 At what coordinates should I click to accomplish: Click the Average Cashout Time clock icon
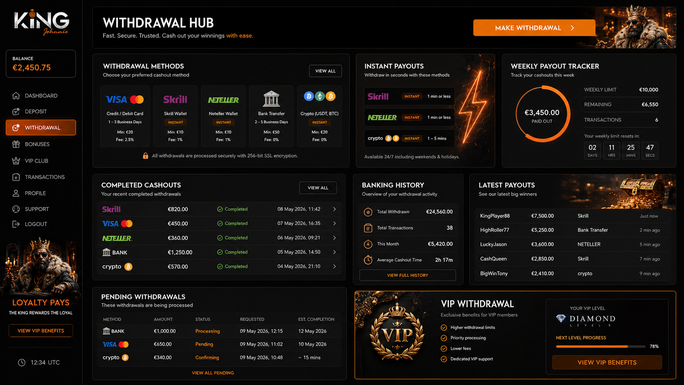(368, 259)
